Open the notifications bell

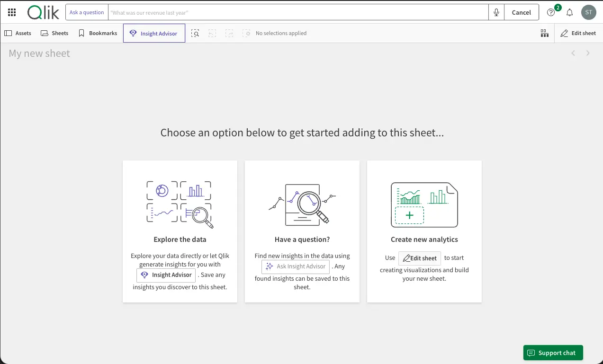[569, 12]
